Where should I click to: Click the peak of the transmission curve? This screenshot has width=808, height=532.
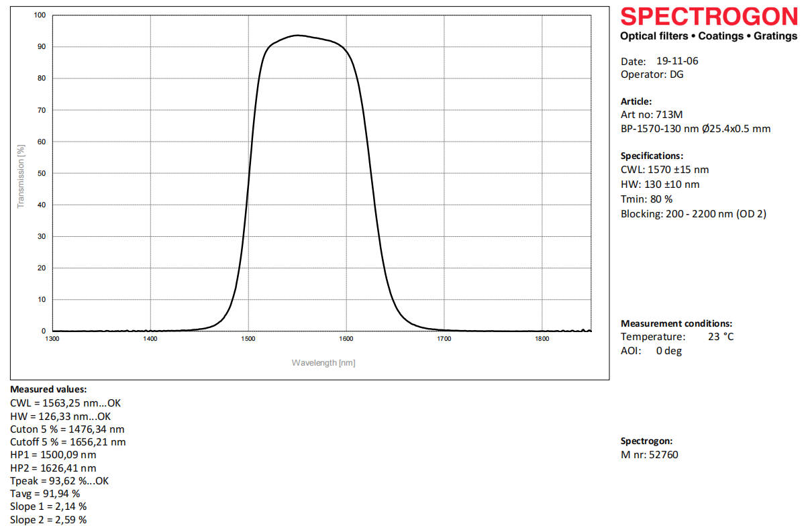[297, 35]
